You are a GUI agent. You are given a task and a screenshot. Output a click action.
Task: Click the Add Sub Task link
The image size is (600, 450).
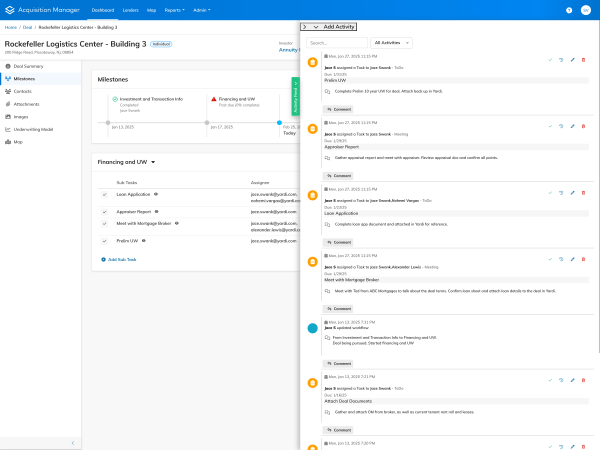(118, 259)
